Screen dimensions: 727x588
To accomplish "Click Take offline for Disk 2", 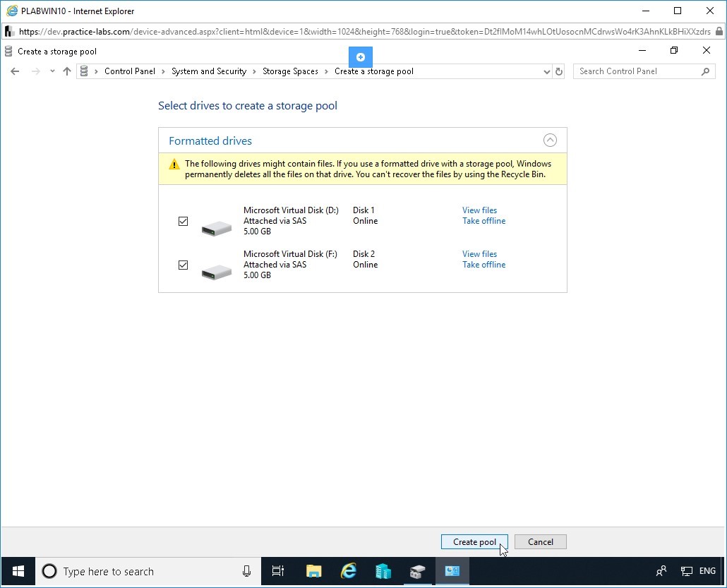I will [483, 264].
